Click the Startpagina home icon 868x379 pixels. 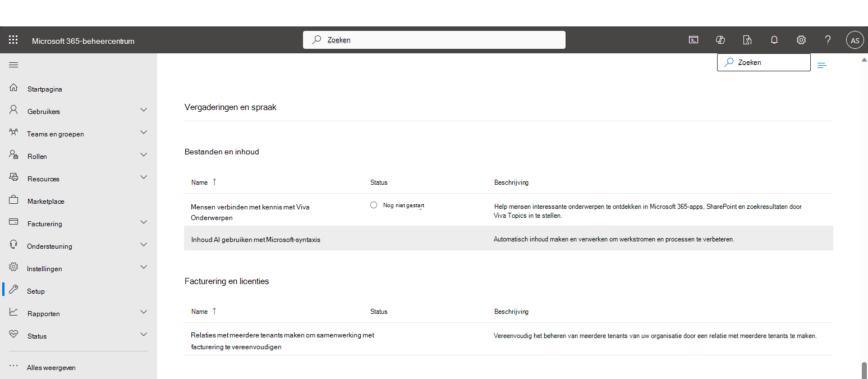click(14, 88)
